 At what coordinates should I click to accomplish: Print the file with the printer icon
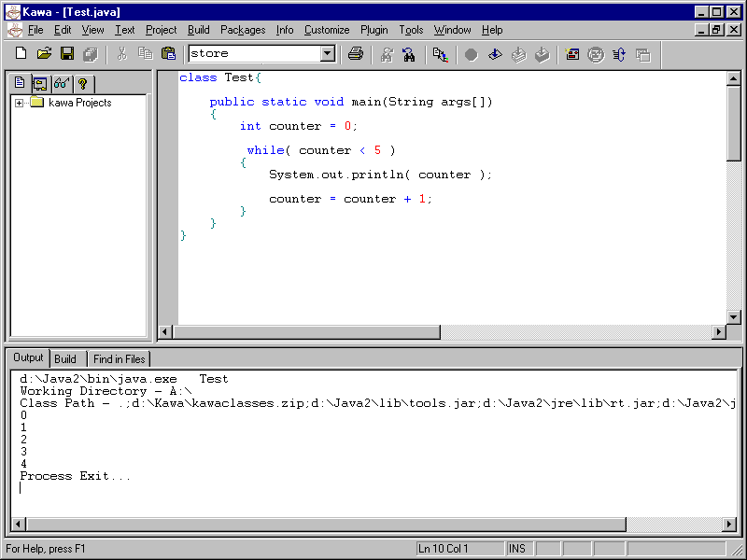pos(356,54)
